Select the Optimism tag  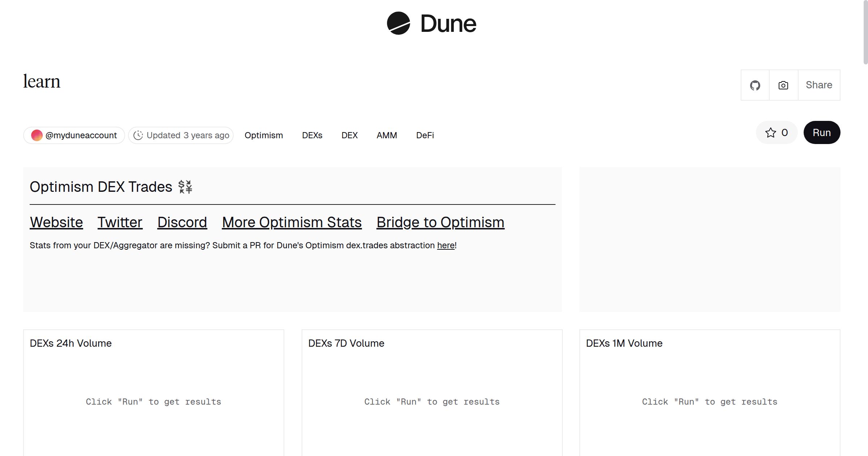point(264,135)
